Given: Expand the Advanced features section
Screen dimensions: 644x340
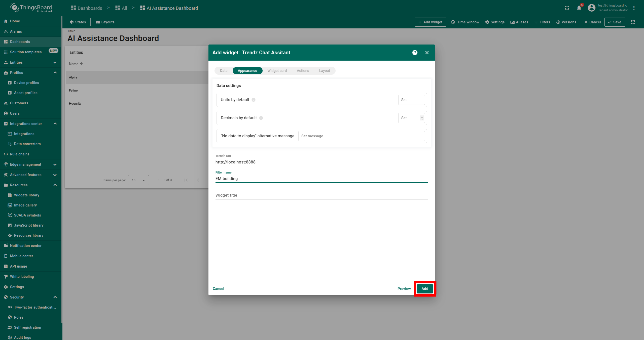Looking at the screenshot, I should (55, 175).
